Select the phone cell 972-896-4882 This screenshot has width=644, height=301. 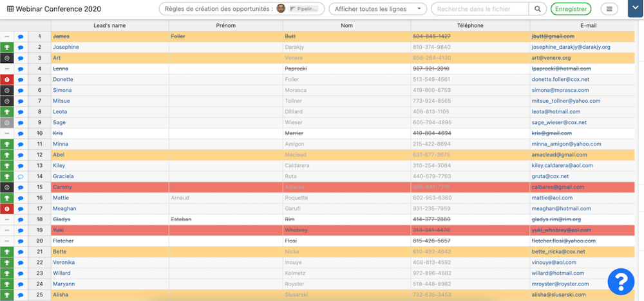tap(470, 273)
